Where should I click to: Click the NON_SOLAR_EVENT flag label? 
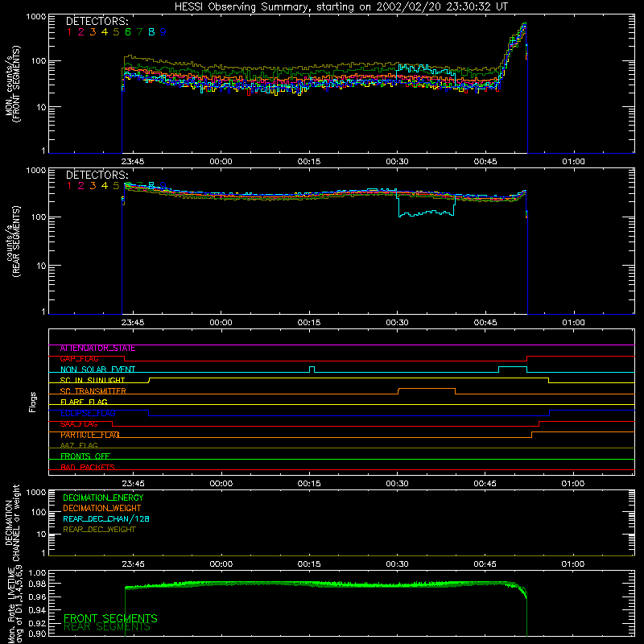pyautogui.click(x=97, y=369)
